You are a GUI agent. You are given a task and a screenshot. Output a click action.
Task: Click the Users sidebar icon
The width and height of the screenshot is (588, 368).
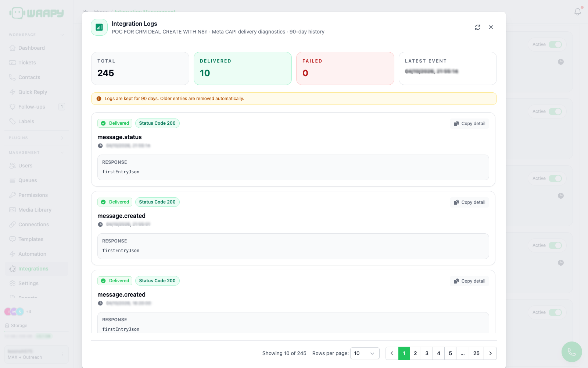pos(12,166)
